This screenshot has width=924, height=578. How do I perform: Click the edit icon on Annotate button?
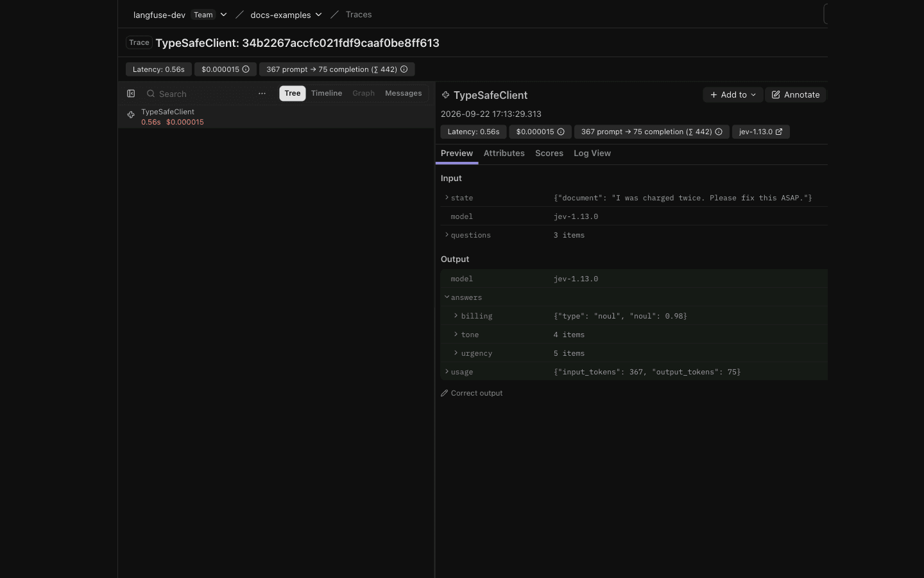(776, 95)
